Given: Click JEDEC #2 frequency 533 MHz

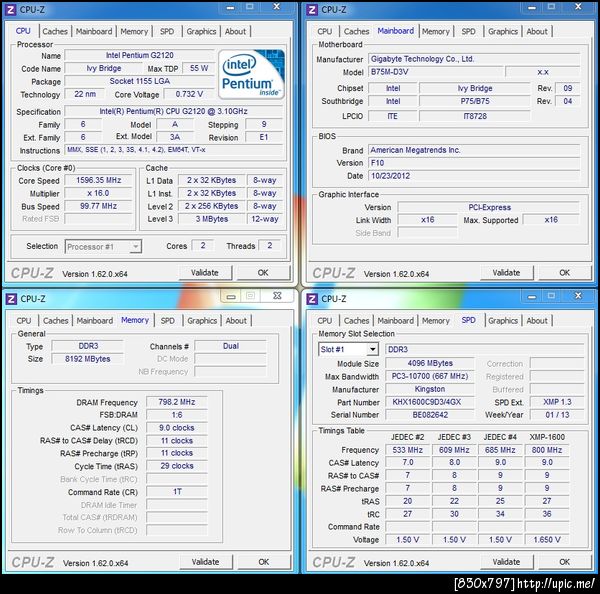Looking at the screenshot, I should [408, 450].
